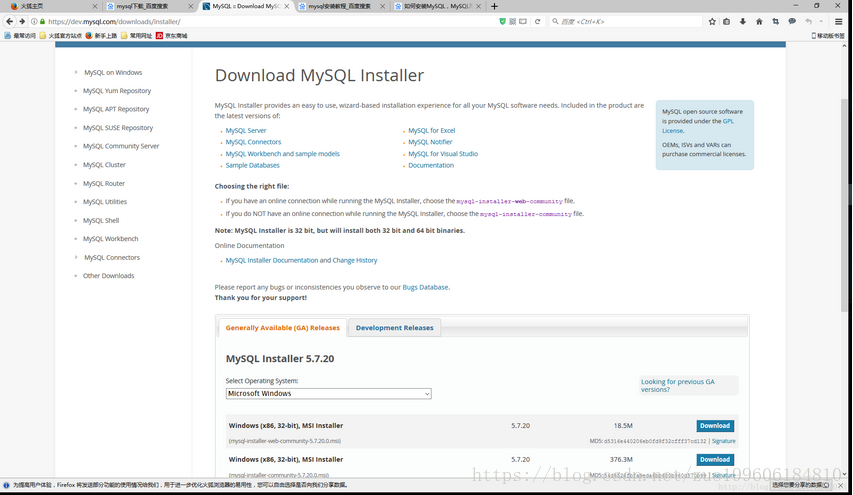Click the green shield icon in address bar
This screenshot has height=495, width=853.
[502, 22]
